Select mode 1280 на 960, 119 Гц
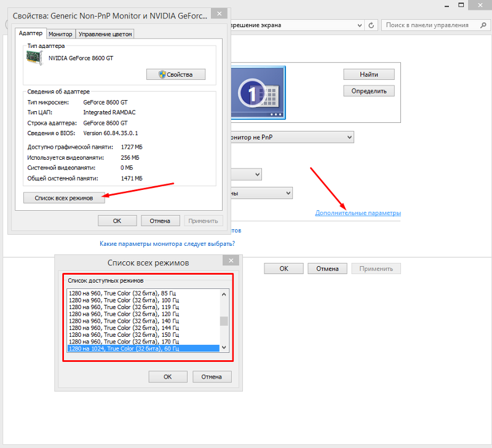This screenshot has height=448, width=492. 143,307
